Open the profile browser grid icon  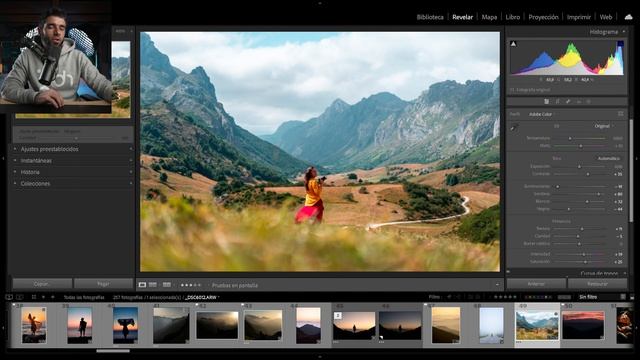(x=621, y=114)
